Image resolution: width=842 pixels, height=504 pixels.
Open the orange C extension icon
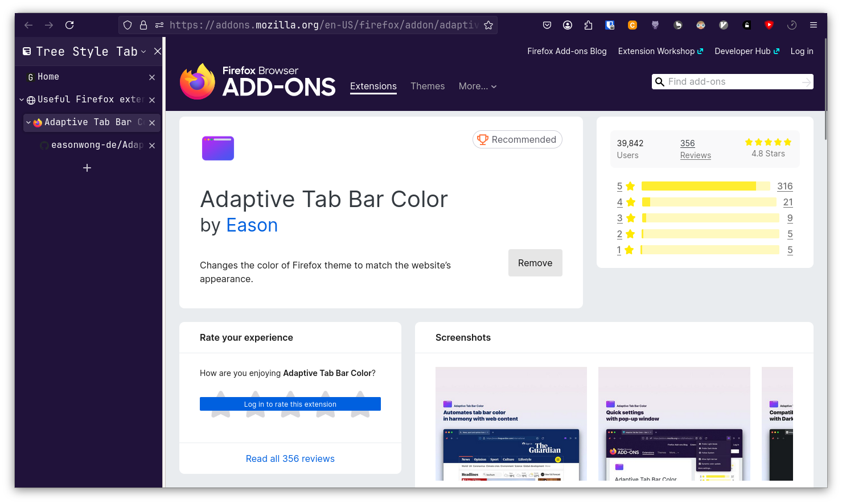coord(632,25)
